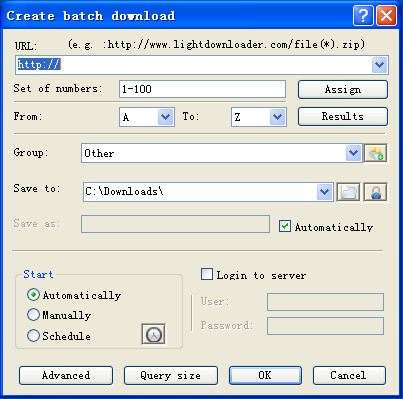
Task: Click the padlock icon beside Save to
Action: pos(375,192)
